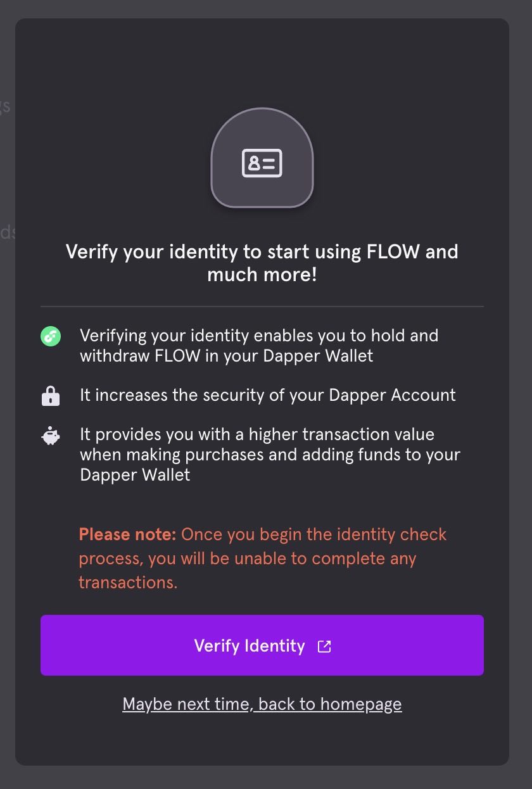Screen dimensions: 532x789
Task: Click 'Once you begin the identity check' text
Action: tap(313, 534)
